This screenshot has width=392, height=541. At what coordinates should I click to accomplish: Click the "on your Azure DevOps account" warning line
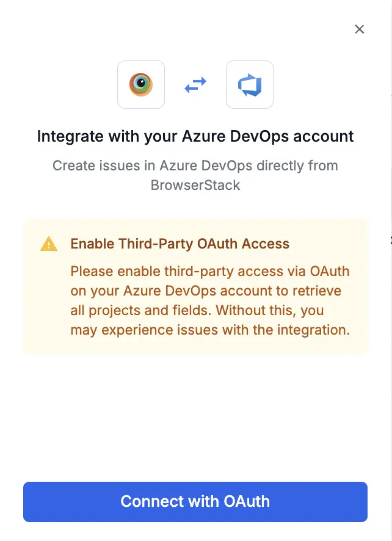click(x=206, y=291)
